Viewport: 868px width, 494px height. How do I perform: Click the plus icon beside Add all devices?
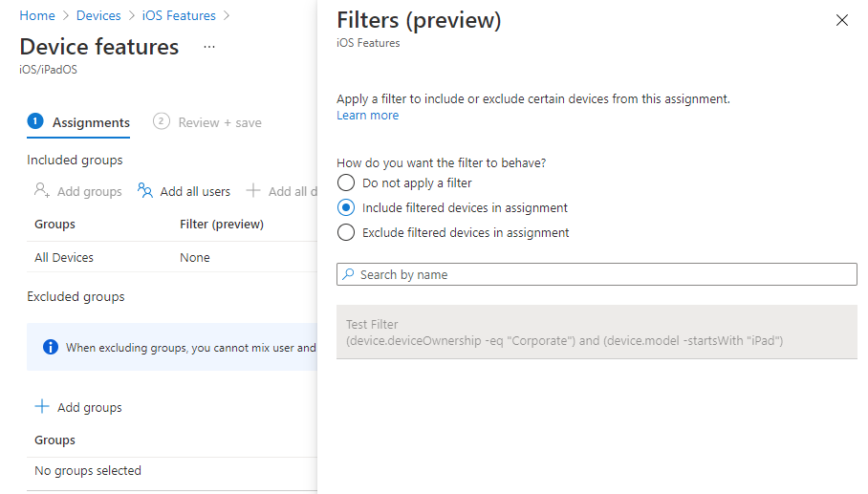[253, 191]
